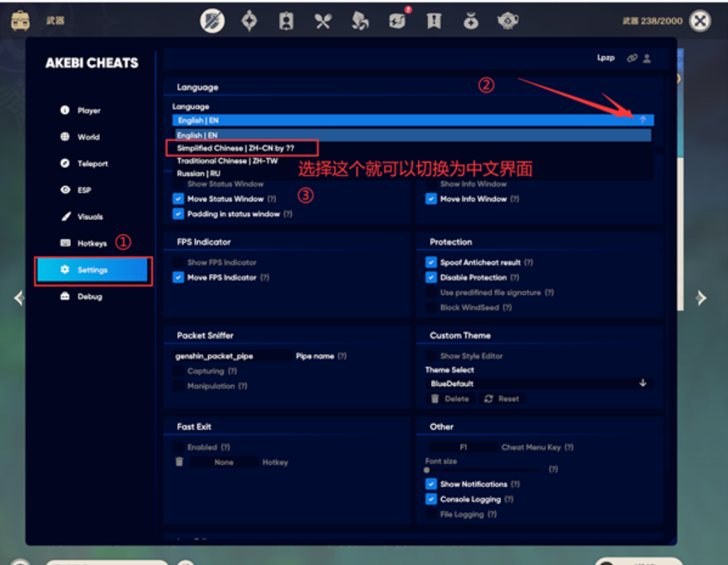Select the weapons category icon
The height and width of the screenshot is (565, 728).
tap(212, 21)
